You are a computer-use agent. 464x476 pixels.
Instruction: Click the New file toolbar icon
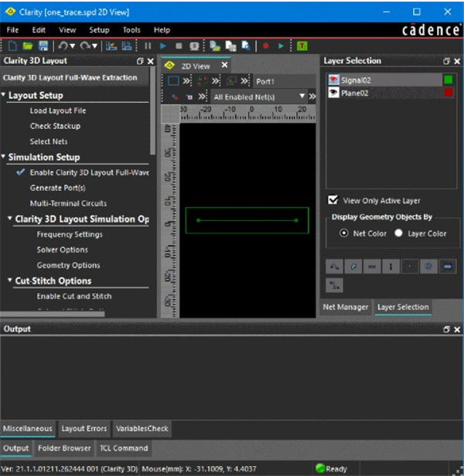12,46
